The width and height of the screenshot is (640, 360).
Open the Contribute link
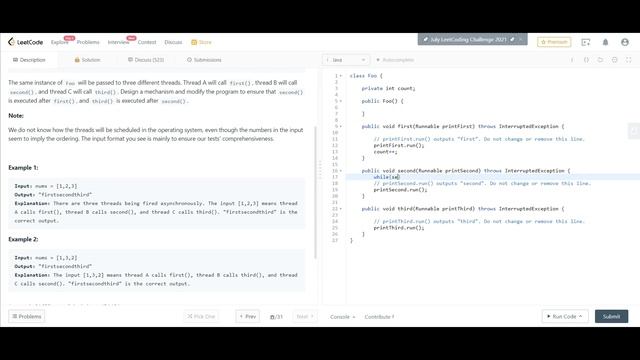(379, 317)
